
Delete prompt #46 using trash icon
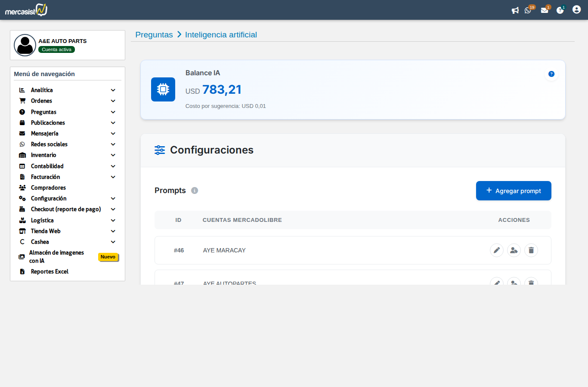click(531, 250)
